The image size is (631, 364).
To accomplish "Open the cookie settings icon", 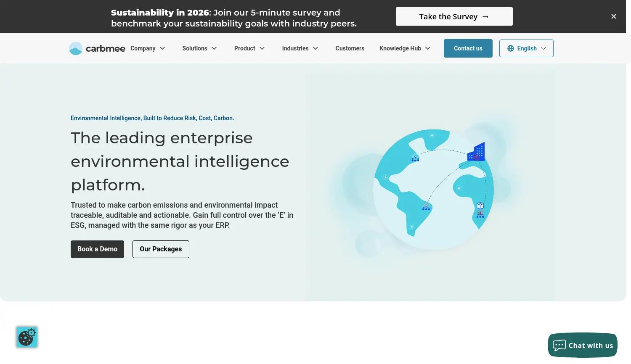I will [27, 337].
